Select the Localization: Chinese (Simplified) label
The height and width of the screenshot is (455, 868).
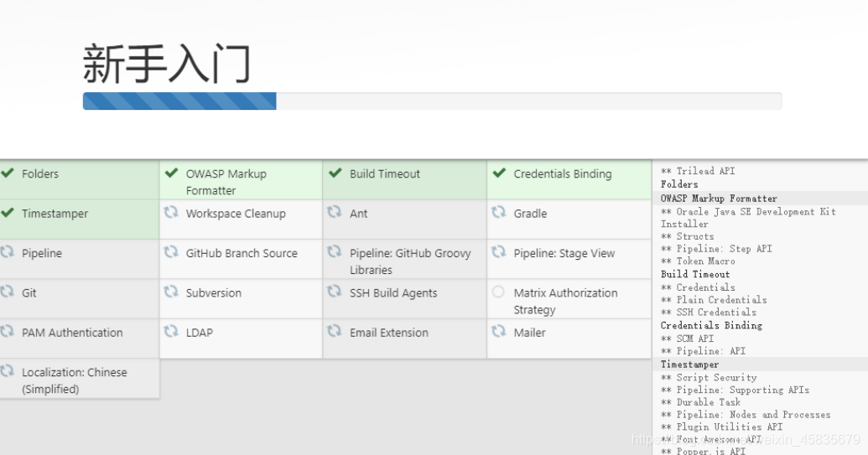(74, 380)
